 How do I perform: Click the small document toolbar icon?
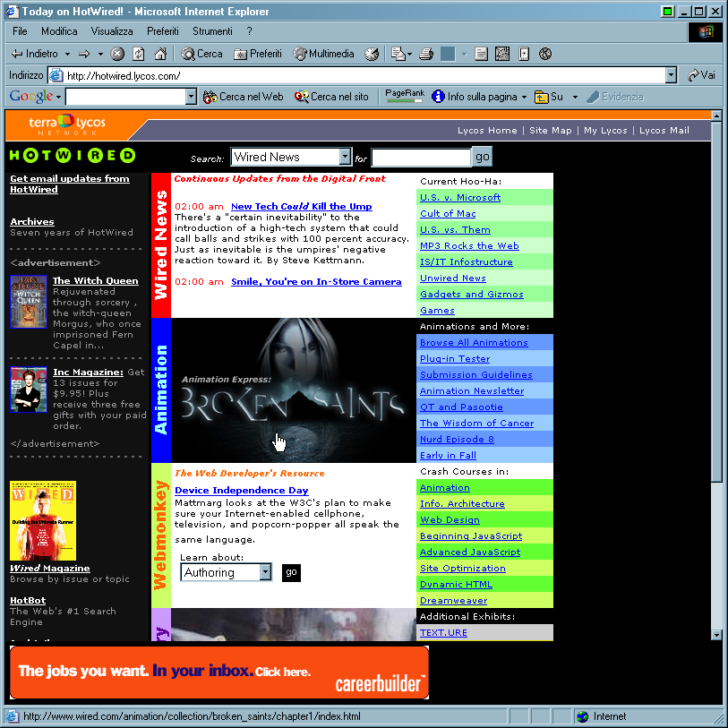click(524, 54)
